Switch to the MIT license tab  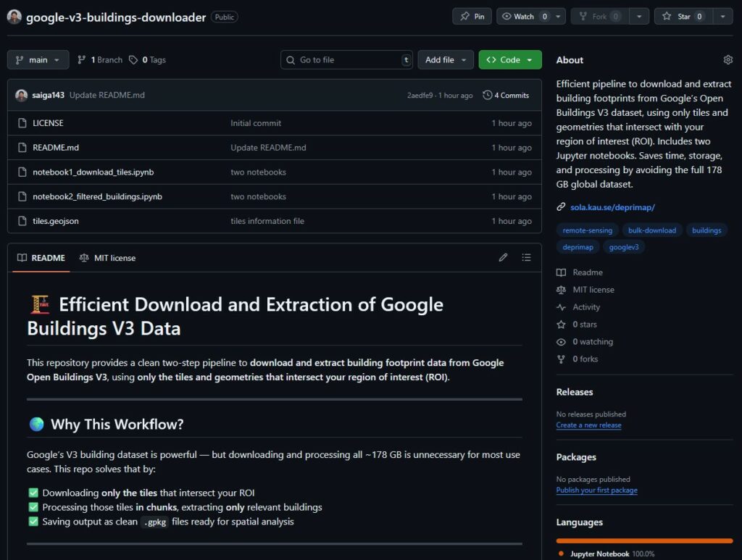click(108, 258)
